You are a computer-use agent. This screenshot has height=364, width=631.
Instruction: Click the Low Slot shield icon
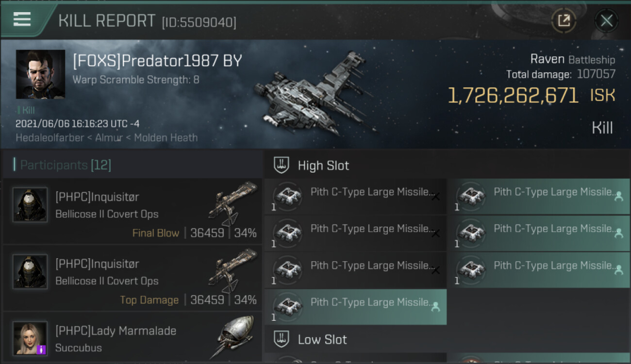coord(282,339)
